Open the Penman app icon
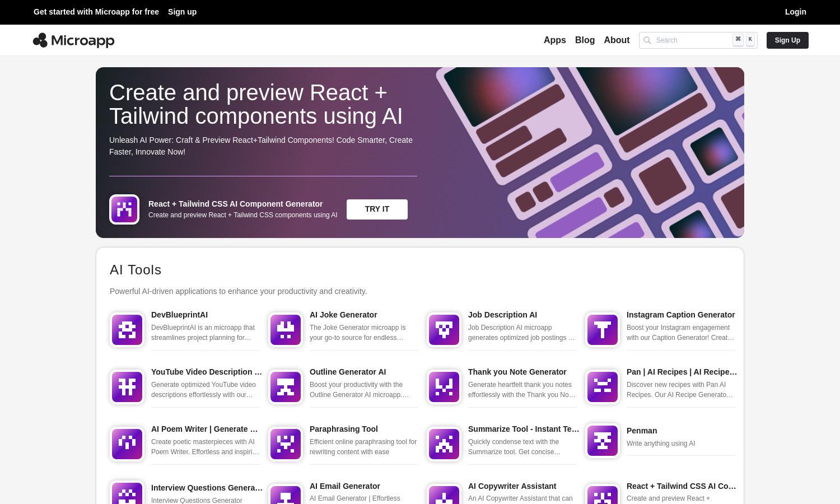The height and width of the screenshot is (504, 840). tap(603, 440)
